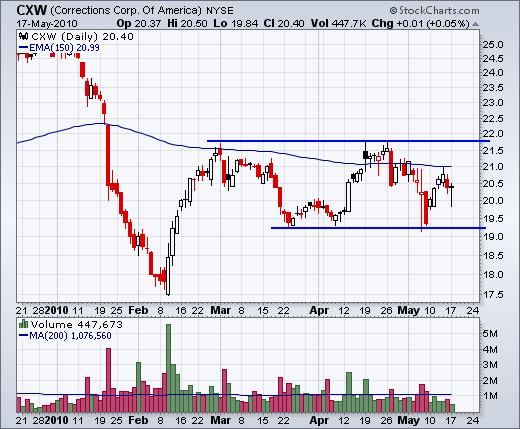Click the green volume bars icon beside Volume
This screenshot has height=429, width=520.
point(23,324)
